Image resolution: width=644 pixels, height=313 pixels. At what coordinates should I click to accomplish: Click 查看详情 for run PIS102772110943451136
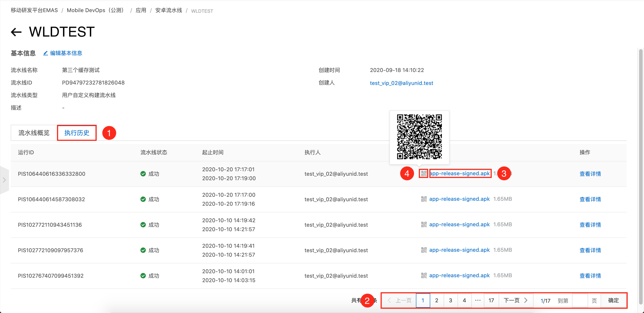(x=590, y=225)
